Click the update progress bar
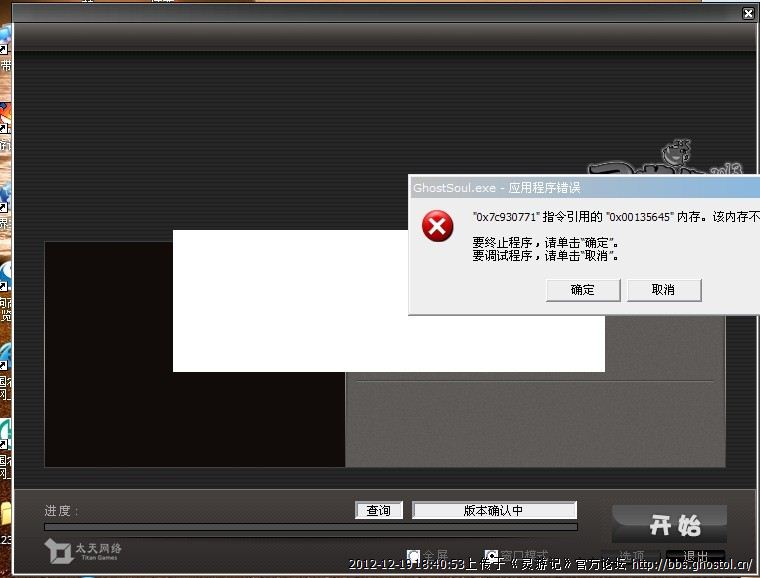The width and height of the screenshot is (760, 578). coord(310,527)
